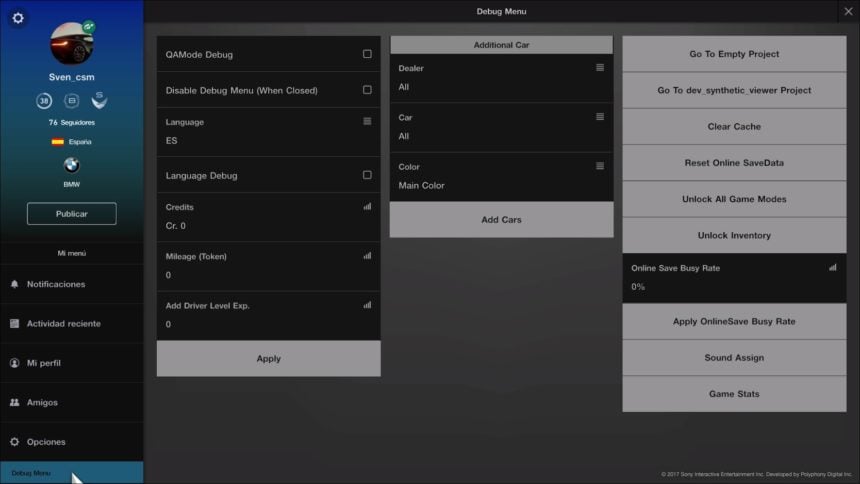The image size is (860, 484).
Task: Click the Sven_csm profile avatar
Action: (x=72, y=43)
